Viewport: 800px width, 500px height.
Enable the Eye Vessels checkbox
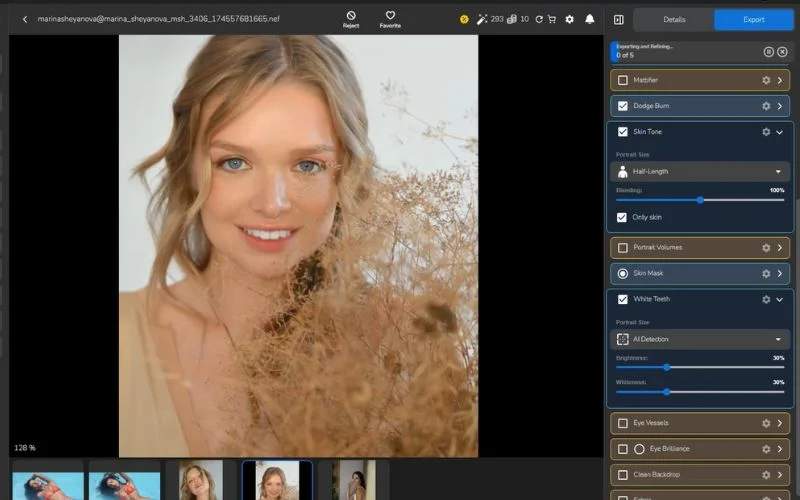coord(623,423)
